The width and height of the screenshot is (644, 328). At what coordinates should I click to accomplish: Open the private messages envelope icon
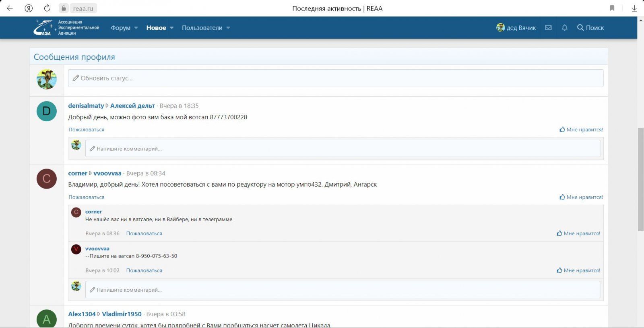pyautogui.click(x=548, y=27)
